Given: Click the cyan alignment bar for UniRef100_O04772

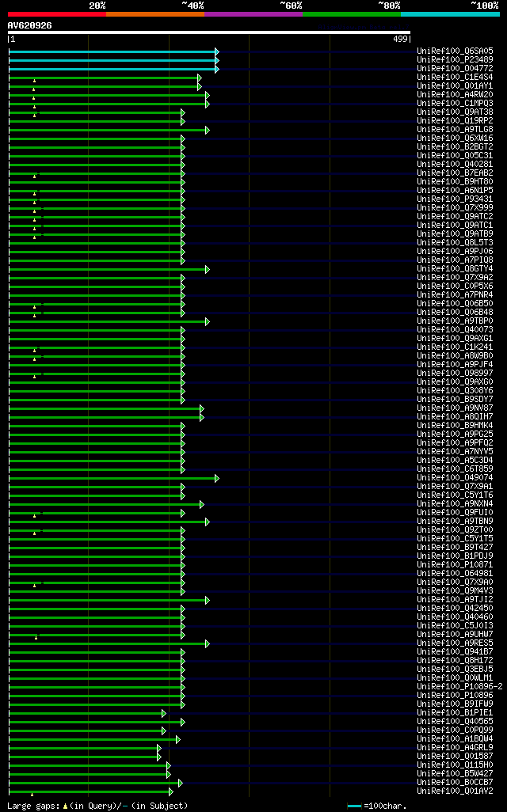Looking at the screenshot, I should coord(112,70).
